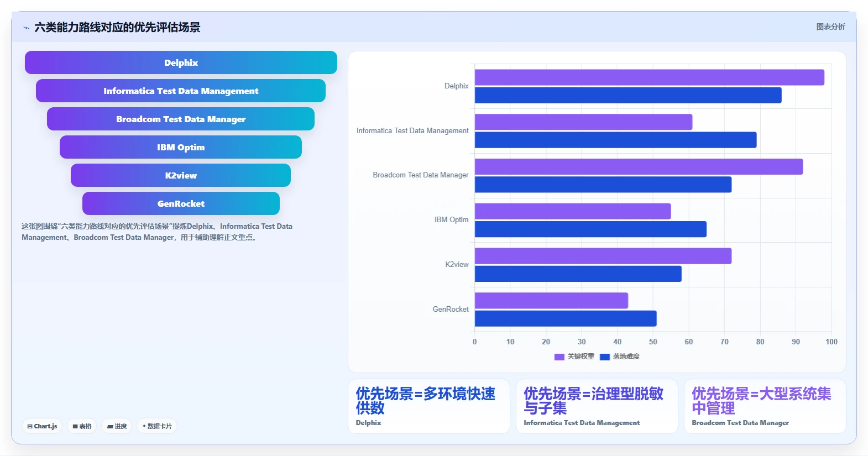Screen dimensions: 868x456
Task: Click the 0 tick on the x-axis
Action: point(474,342)
